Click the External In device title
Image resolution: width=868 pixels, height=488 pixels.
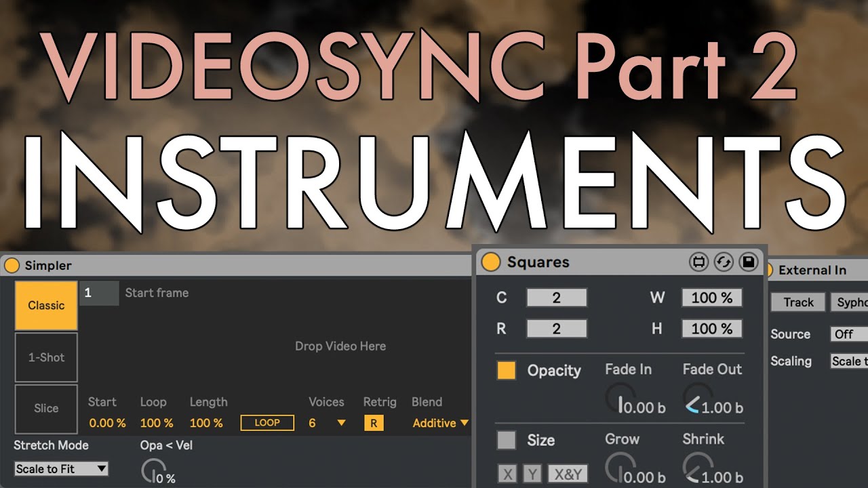(x=812, y=270)
